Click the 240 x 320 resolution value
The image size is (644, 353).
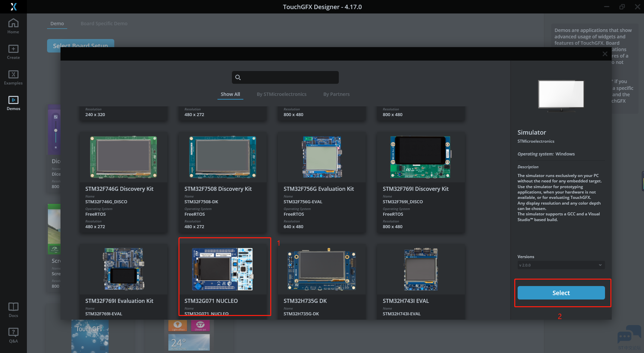(x=95, y=115)
